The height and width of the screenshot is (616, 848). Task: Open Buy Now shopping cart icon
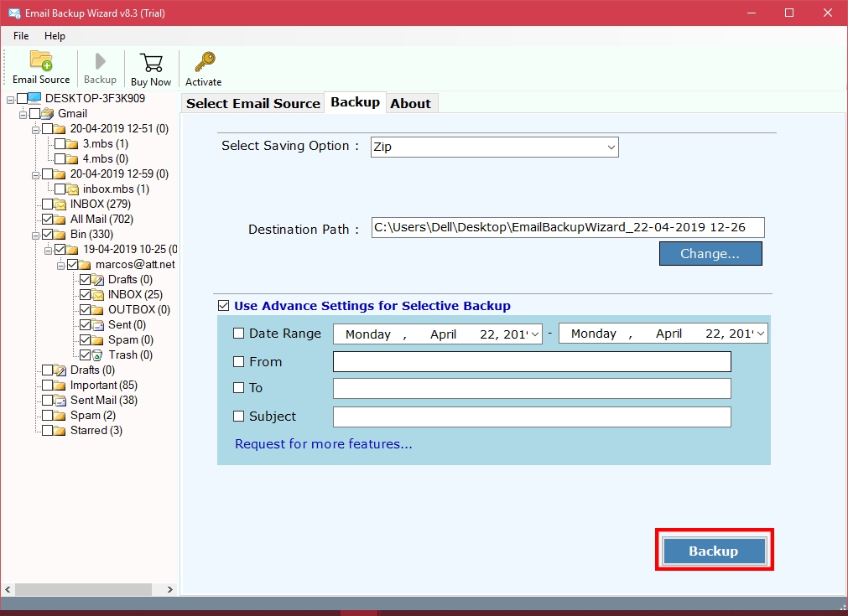(x=151, y=63)
